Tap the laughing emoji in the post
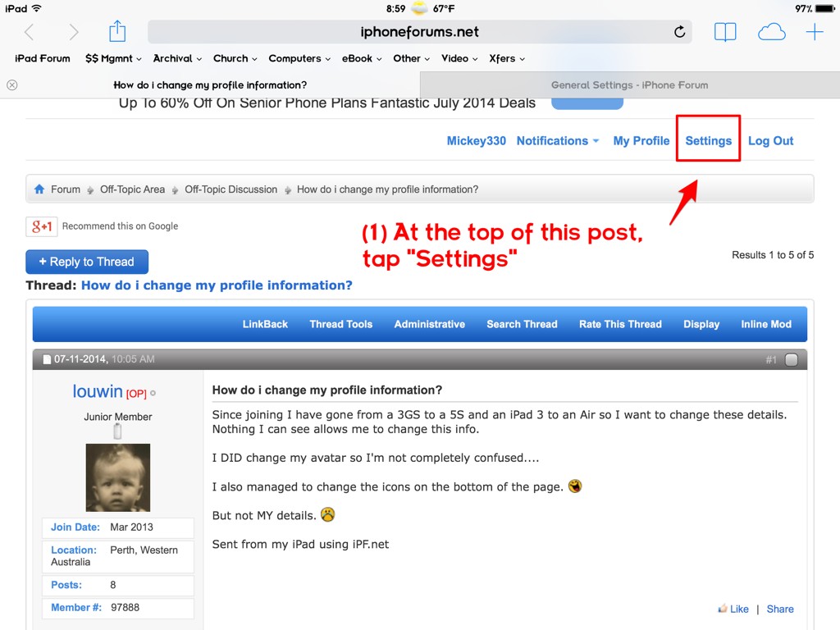Screen dimensions: 840x630 pyautogui.click(x=575, y=486)
